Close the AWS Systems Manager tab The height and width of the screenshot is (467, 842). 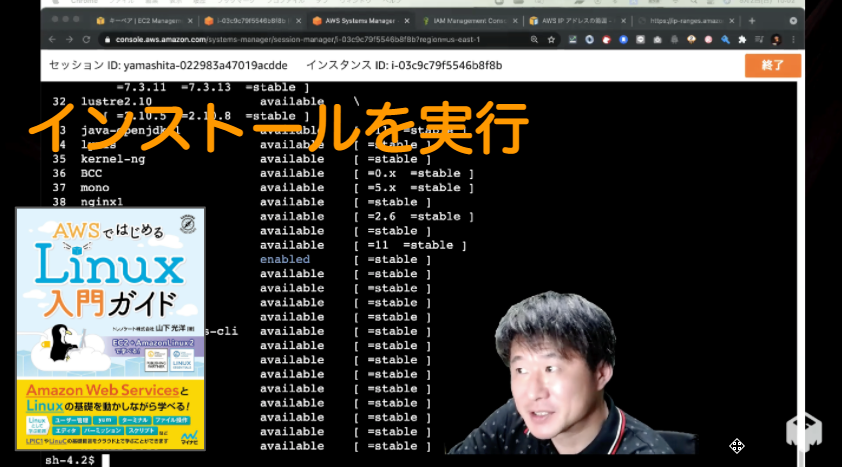[x=407, y=20]
